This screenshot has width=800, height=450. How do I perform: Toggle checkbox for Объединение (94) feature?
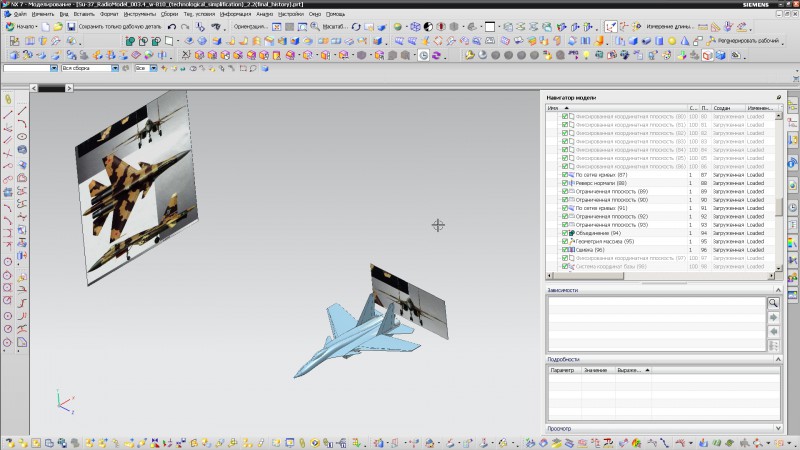click(x=565, y=233)
